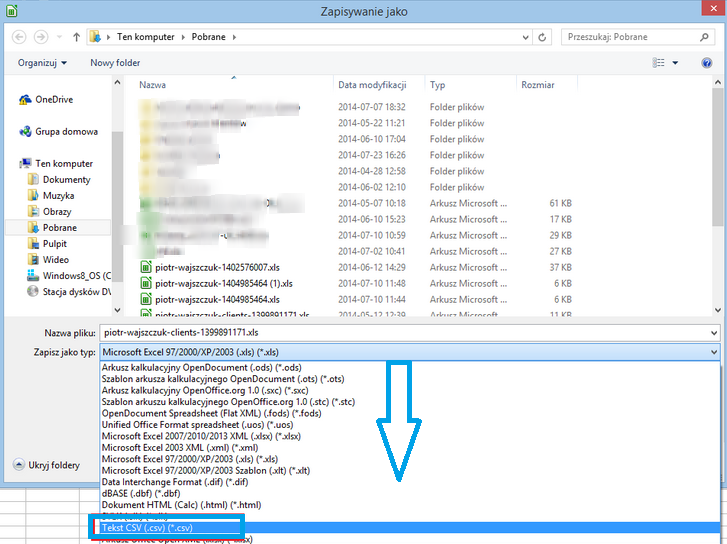The width and height of the screenshot is (727, 544).
Task: Open the Muzyka folder
Action: click(51, 195)
